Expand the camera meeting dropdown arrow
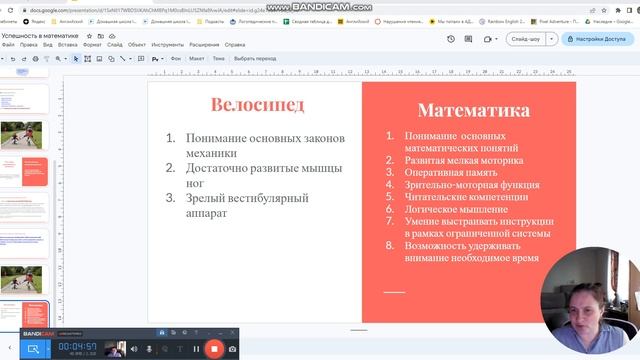Screen dimensions: 640x360 coord(496,39)
